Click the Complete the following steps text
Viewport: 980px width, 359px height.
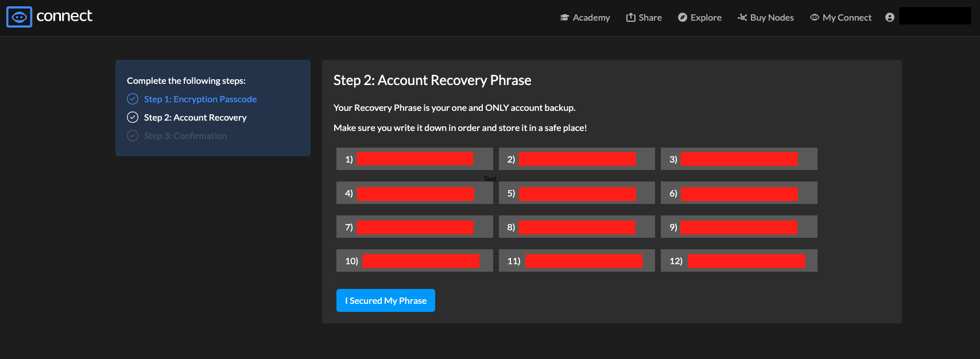186,80
